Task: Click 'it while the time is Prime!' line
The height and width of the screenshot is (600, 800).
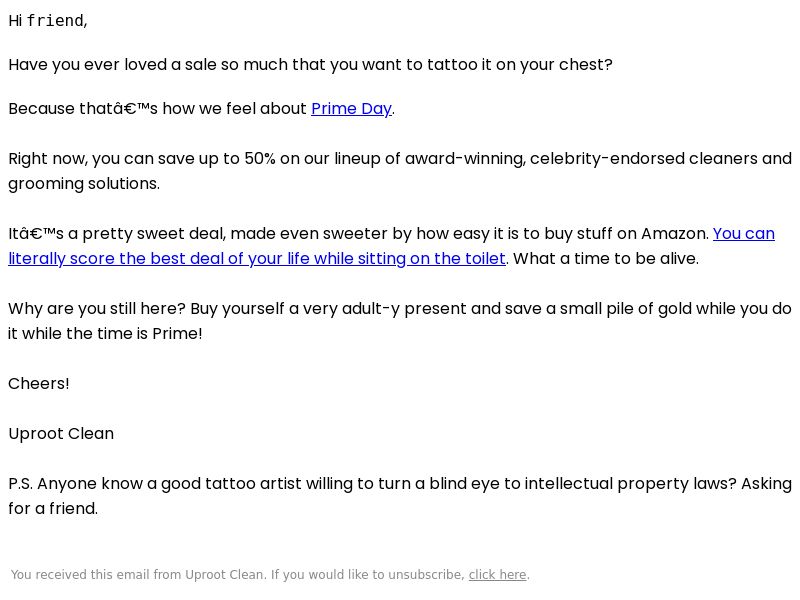Action: click(105, 334)
